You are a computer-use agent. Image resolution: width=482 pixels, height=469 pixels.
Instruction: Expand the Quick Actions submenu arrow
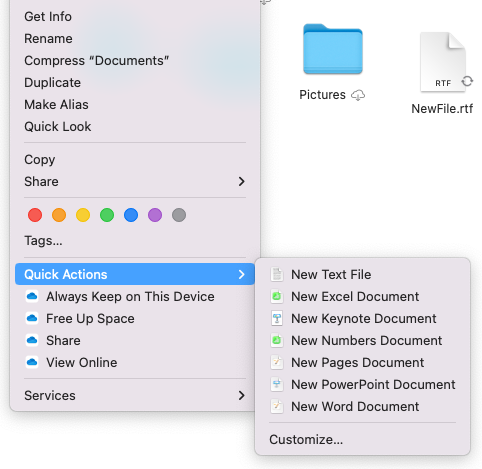pyautogui.click(x=242, y=274)
